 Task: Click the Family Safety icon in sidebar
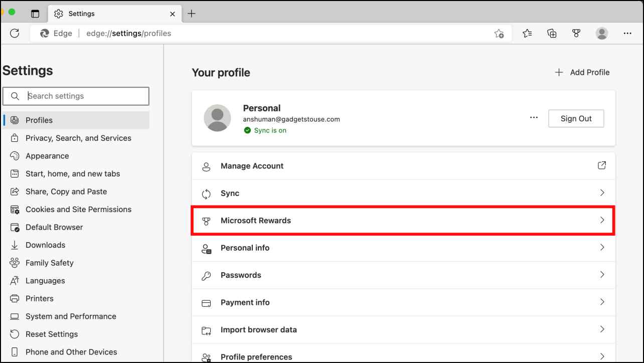[x=15, y=263]
